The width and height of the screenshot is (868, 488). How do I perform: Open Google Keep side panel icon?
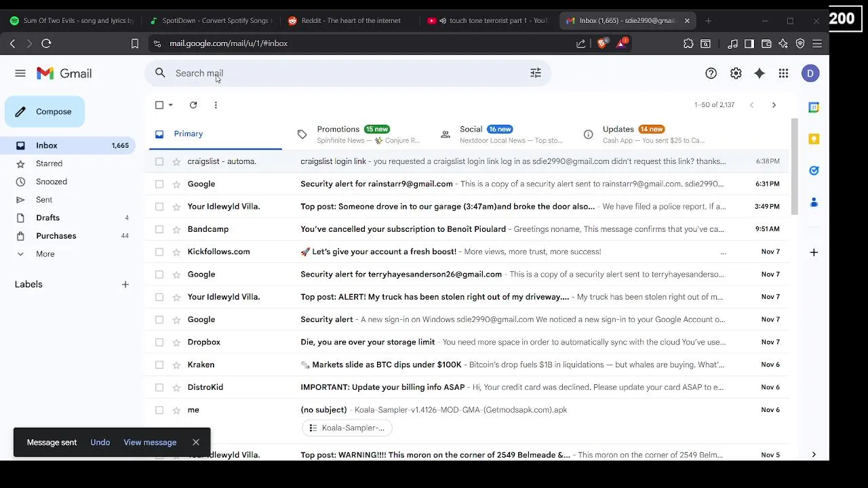[814, 139]
